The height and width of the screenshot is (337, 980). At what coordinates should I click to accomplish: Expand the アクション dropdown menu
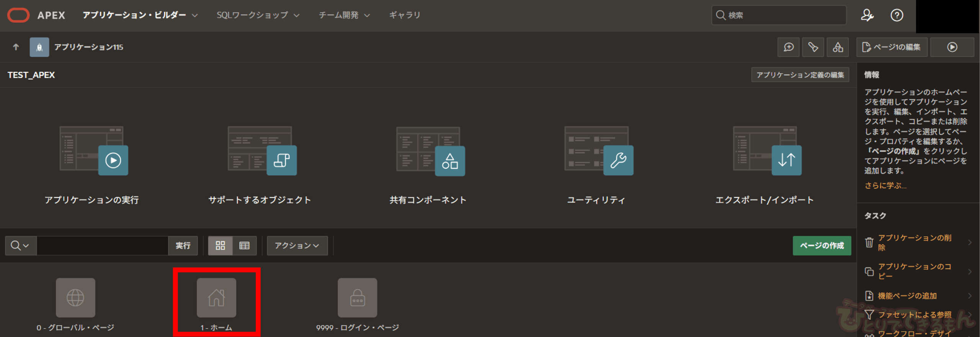[x=297, y=245]
